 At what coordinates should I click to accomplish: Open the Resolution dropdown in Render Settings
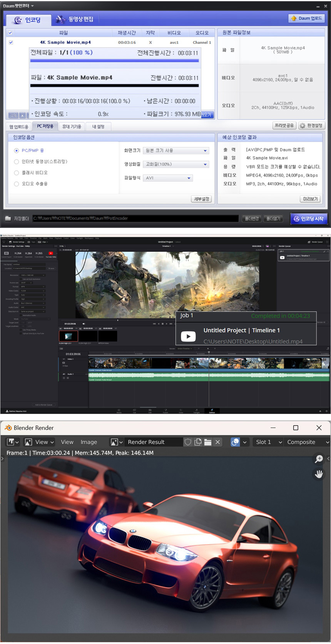pyautogui.click(x=33, y=275)
